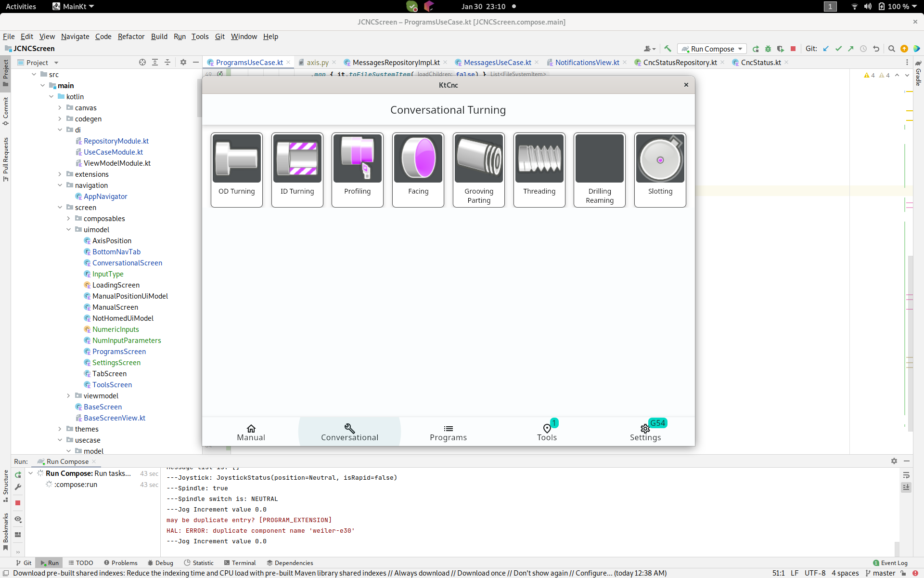Viewport: 924px width, 578px height.
Task: Open Tools tab in KtCnc bottom bar
Action: 547,432
